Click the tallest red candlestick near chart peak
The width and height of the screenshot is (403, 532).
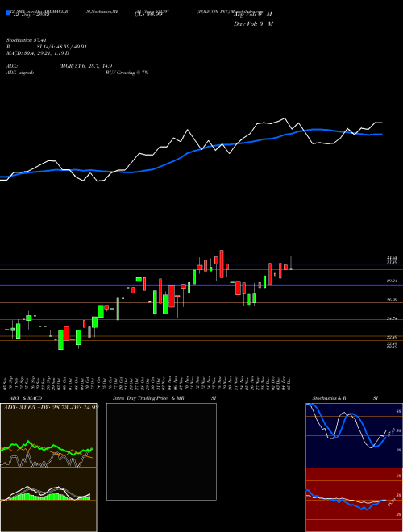click(222, 264)
